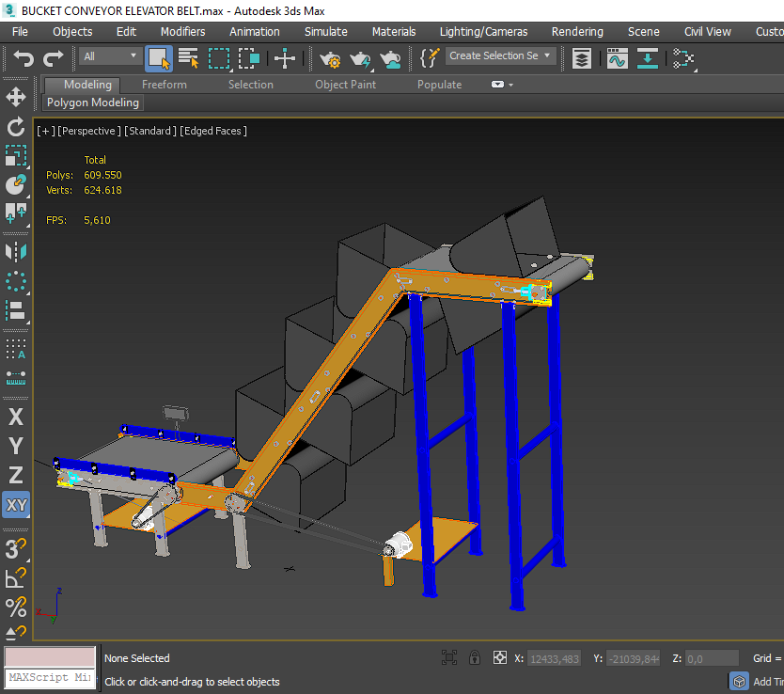784x694 pixels.
Task: Click the download arrow toolbar icon
Action: [648, 58]
